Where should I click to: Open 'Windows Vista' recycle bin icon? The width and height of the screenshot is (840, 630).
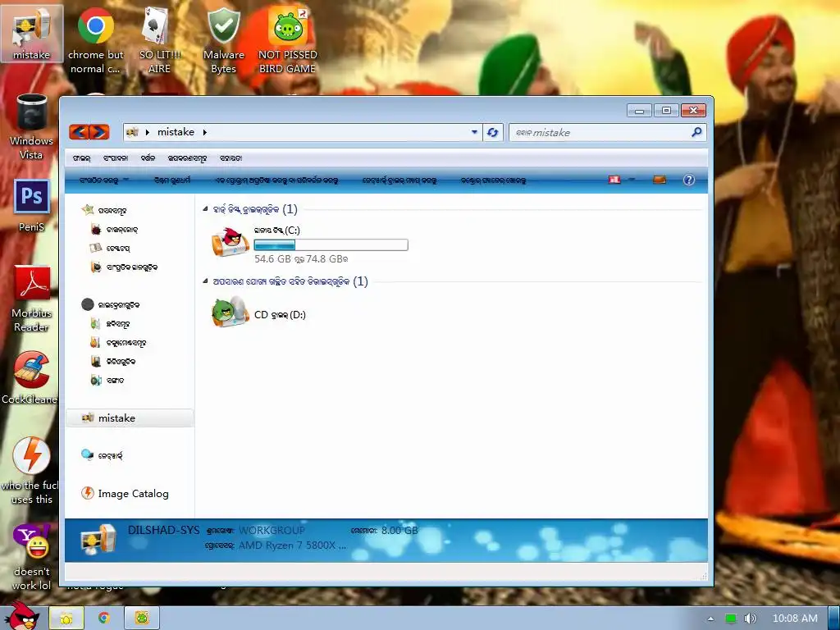tap(31, 126)
